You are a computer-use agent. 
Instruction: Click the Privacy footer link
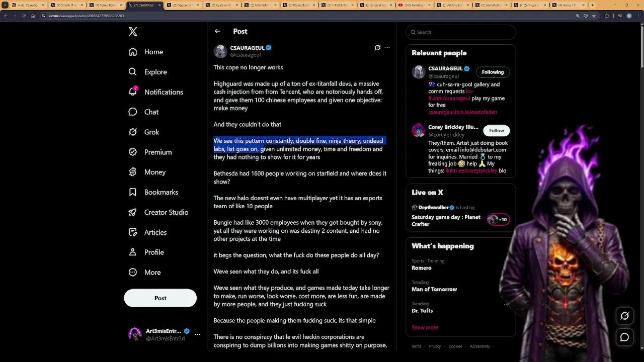(x=435, y=346)
